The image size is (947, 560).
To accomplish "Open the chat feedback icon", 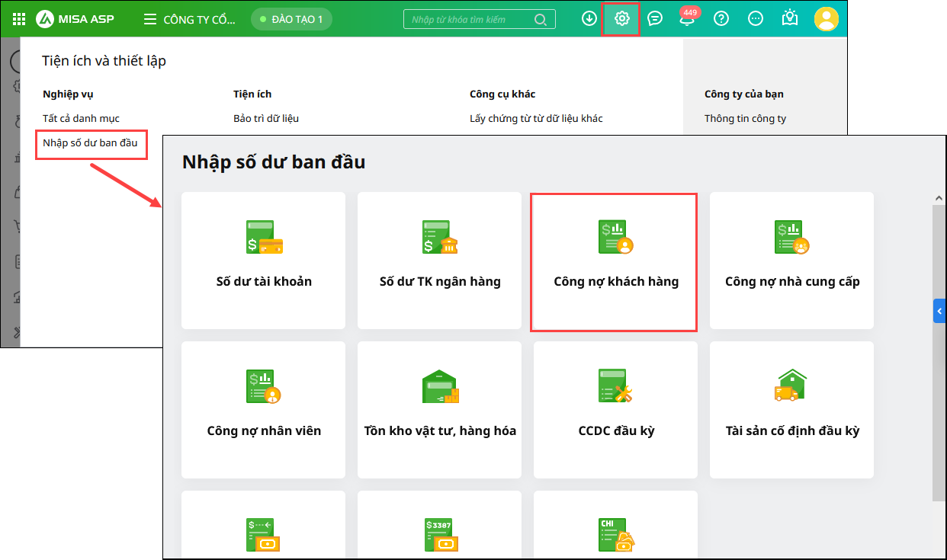I will click(x=655, y=19).
